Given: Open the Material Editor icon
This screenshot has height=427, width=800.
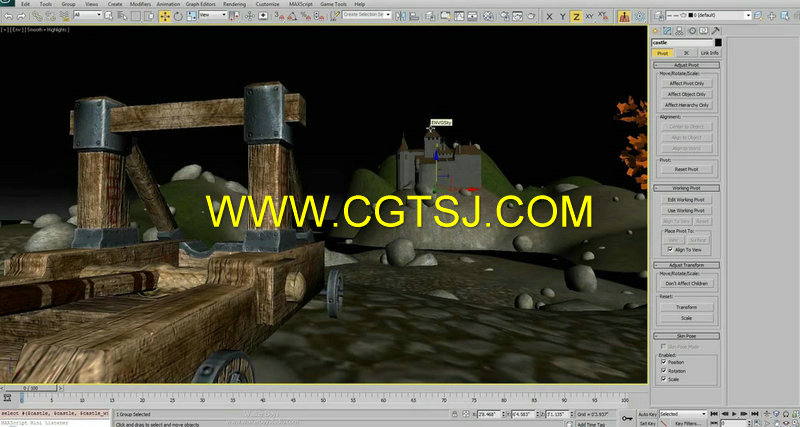Looking at the screenshot, I should pyautogui.click(x=488, y=16).
